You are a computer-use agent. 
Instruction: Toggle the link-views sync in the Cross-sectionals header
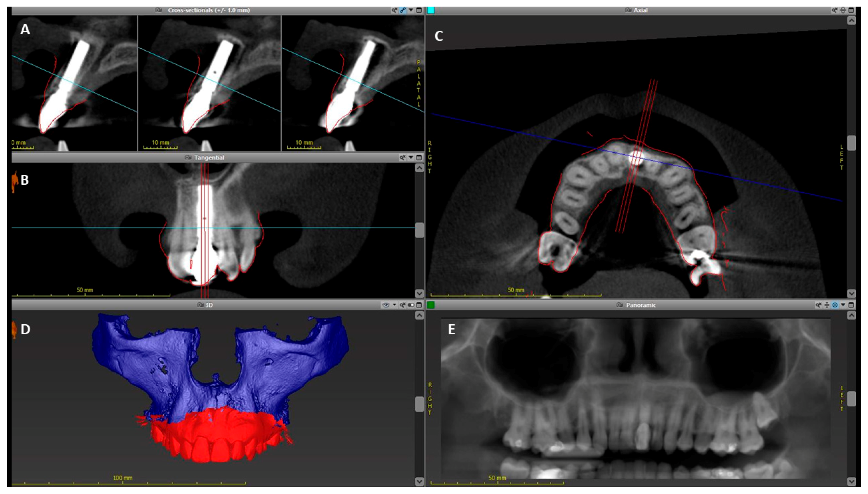403,10
